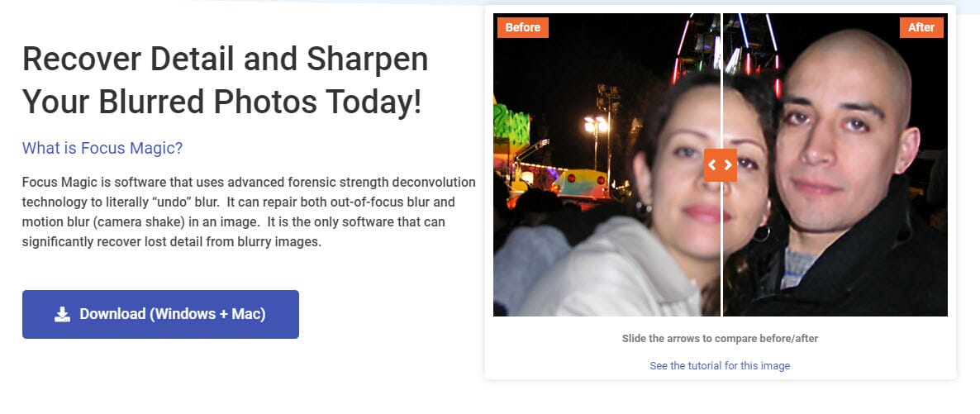Open the What is Focus Magic? link
Screen dimensions: 980x414
point(102,148)
